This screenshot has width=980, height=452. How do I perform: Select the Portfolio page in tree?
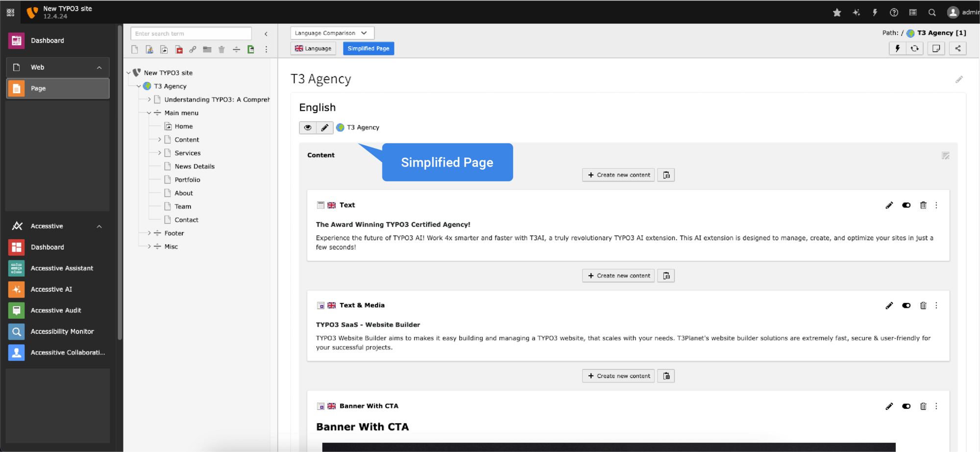click(x=187, y=180)
